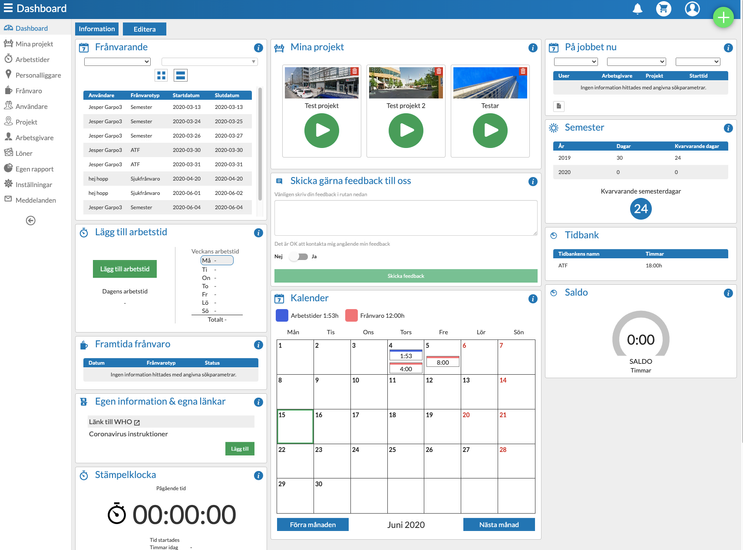Go to Förra månaden in calendar
This screenshot has height=550, width=743.
pos(313,524)
